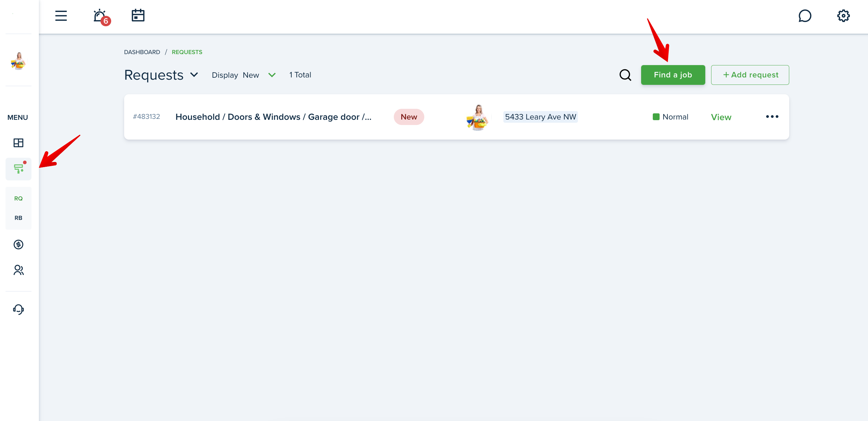The height and width of the screenshot is (421, 868).
Task: Click the profile avatar in sidebar
Action: click(18, 61)
